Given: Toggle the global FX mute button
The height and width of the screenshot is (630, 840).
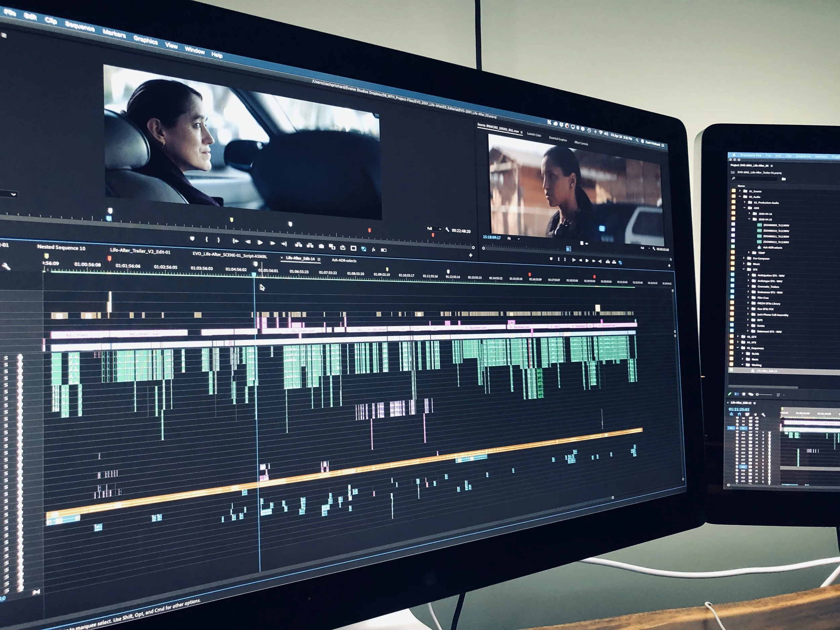Looking at the screenshot, I should [x=374, y=250].
